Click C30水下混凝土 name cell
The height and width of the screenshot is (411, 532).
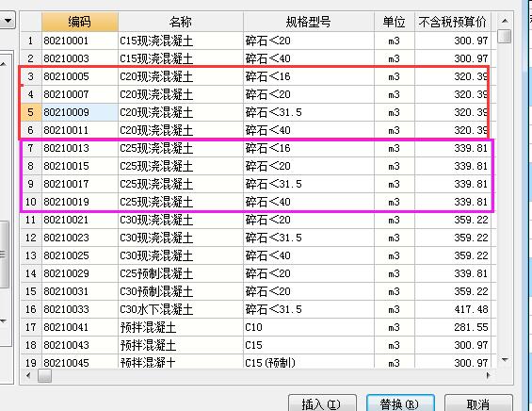(181, 309)
